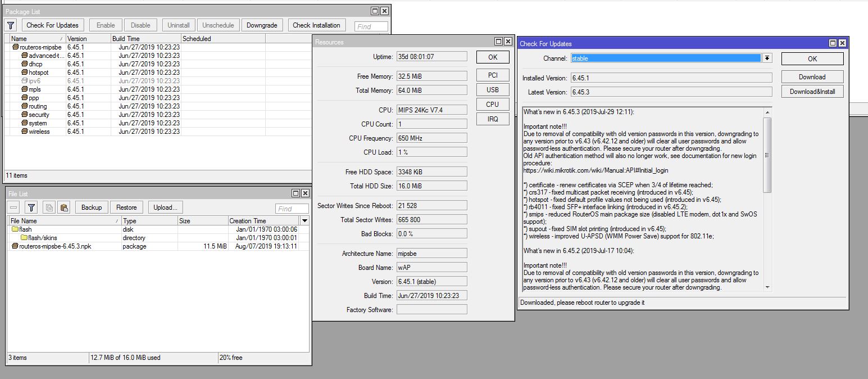Click the dhcp package icon
Image resolution: width=868 pixels, height=379 pixels.
pos(25,64)
